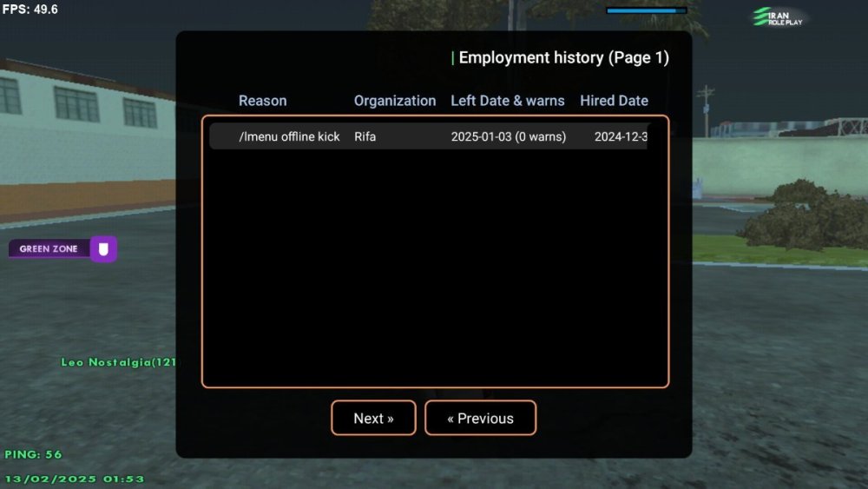Click the partially shown hired date 2024-12-3 cell

tap(621, 136)
